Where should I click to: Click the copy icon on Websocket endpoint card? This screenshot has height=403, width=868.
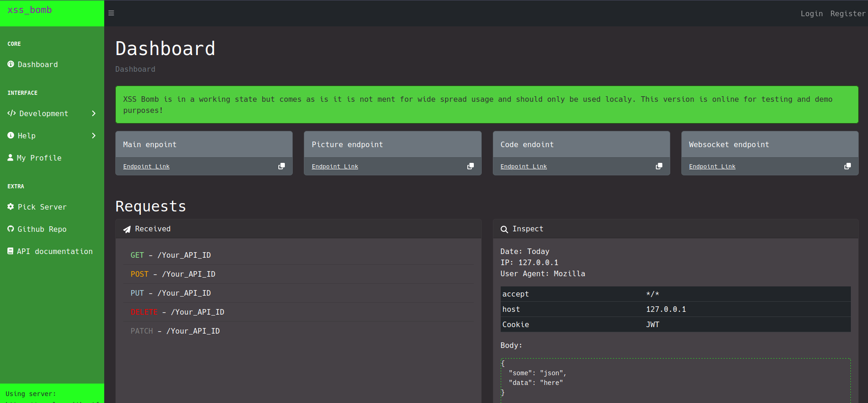[x=847, y=166]
